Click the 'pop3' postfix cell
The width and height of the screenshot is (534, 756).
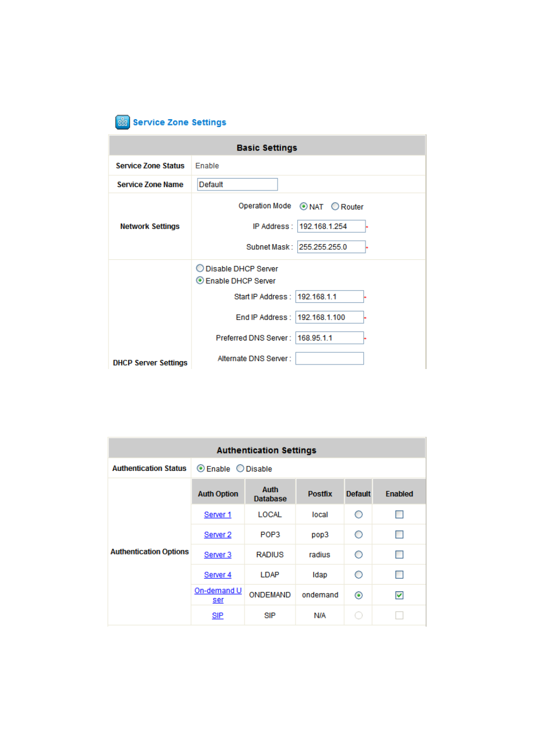pyautogui.click(x=320, y=535)
